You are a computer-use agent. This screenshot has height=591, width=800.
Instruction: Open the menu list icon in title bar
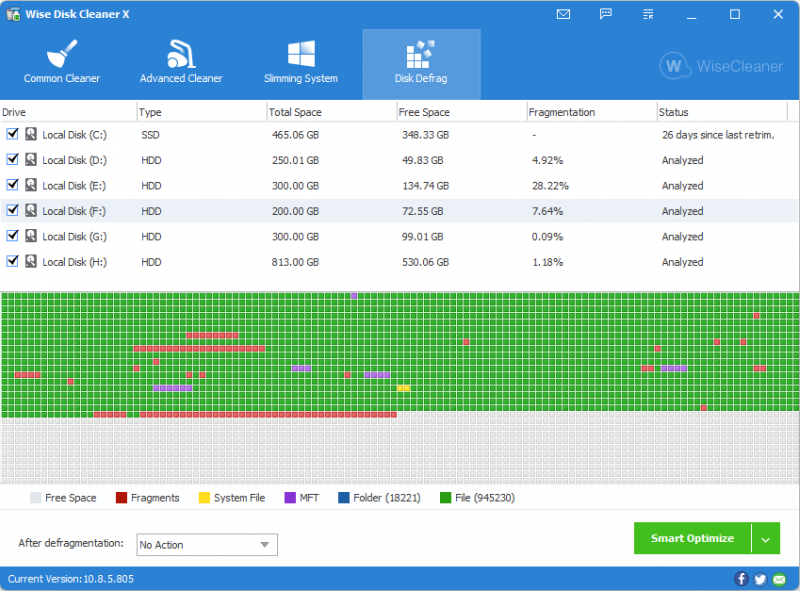click(x=648, y=14)
